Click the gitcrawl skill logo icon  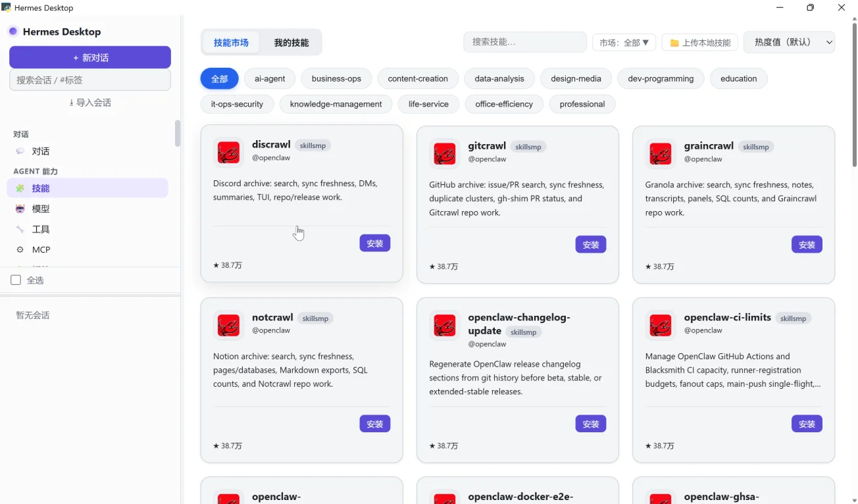click(444, 154)
